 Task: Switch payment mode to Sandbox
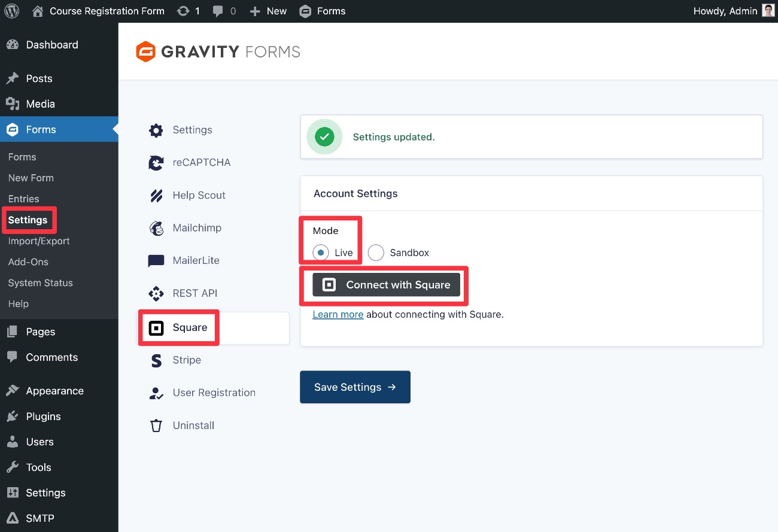(376, 253)
